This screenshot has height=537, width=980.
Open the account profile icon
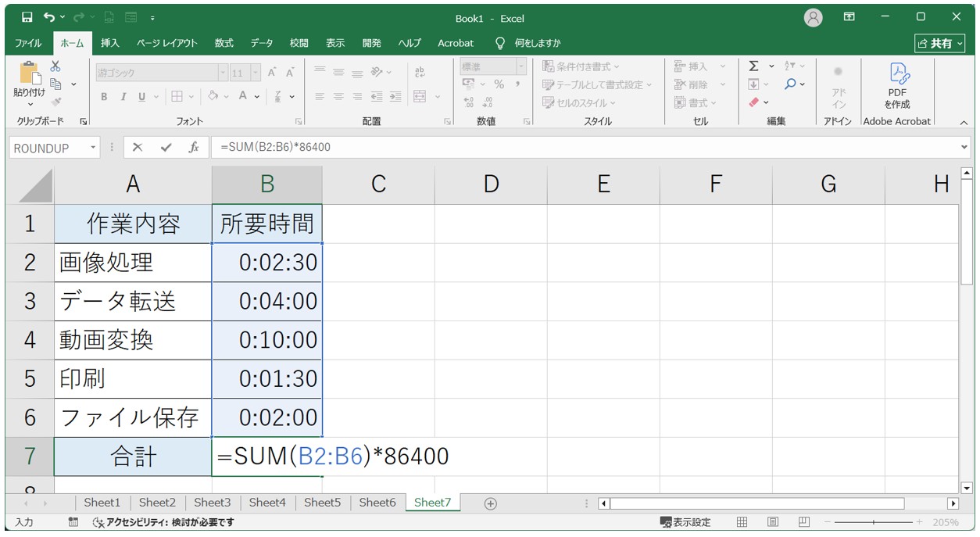[814, 17]
